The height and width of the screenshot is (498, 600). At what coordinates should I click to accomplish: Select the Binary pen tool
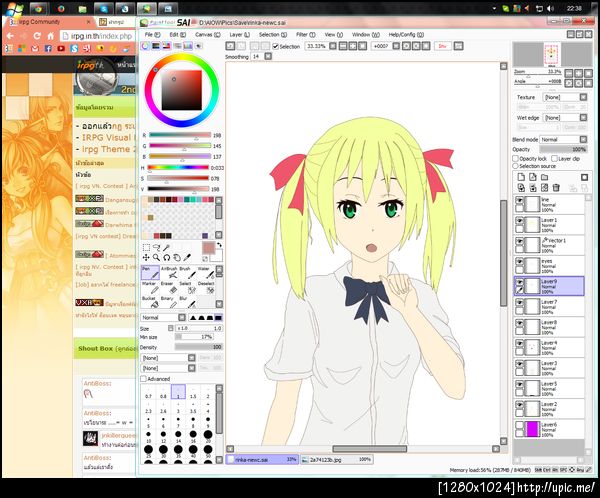coord(169,302)
